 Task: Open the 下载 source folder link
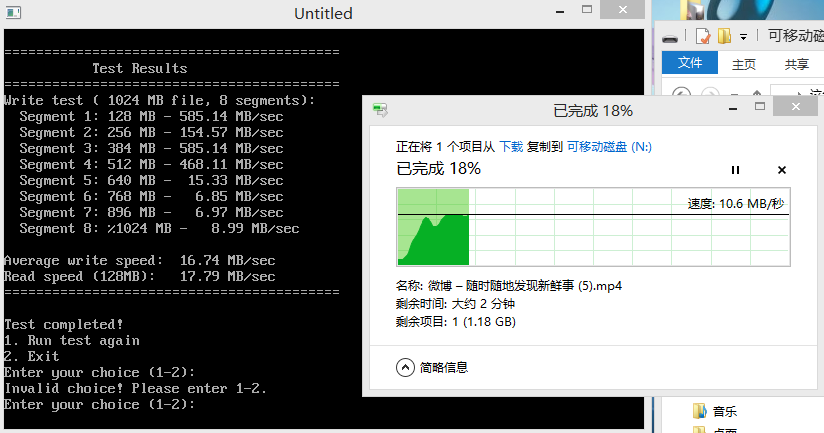click(511, 146)
